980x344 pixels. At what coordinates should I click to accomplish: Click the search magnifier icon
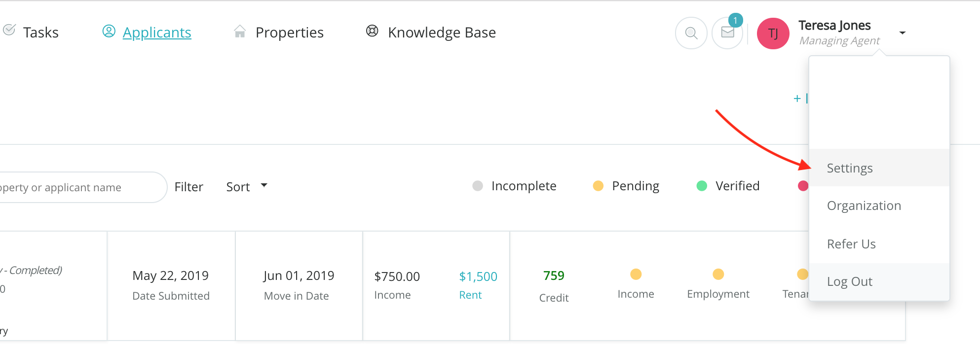[691, 33]
